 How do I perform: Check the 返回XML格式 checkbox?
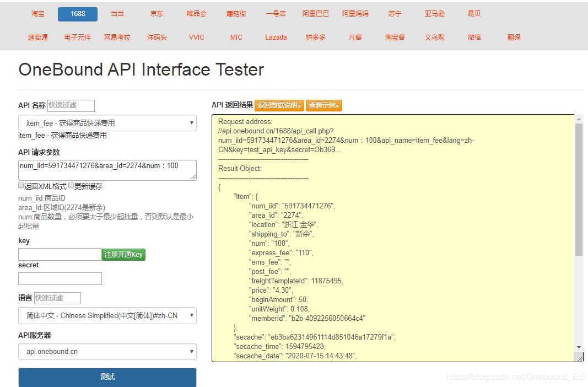[21, 186]
